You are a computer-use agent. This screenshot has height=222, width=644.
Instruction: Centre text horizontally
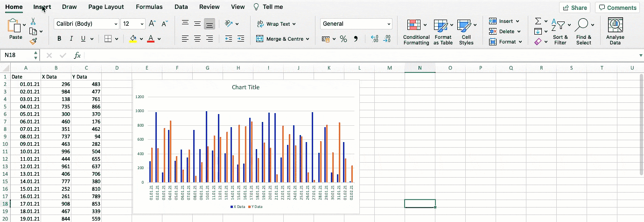click(x=197, y=39)
